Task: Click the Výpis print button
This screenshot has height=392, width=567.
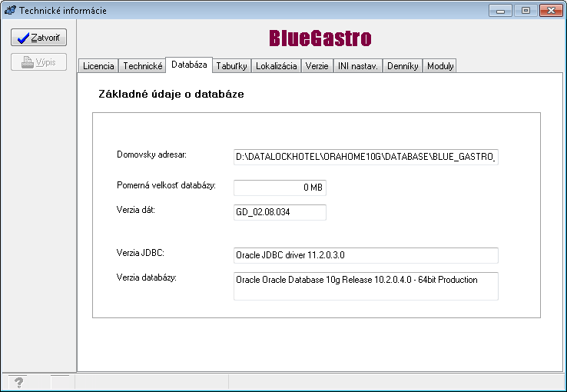Action: pos(38,62)
